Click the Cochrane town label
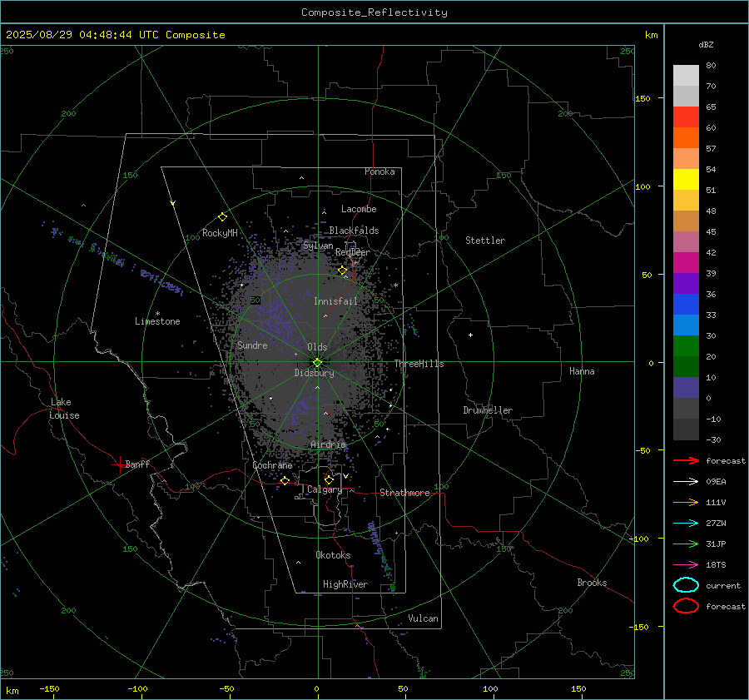Screen dimensions: 749x700 (x=272, y=465)
